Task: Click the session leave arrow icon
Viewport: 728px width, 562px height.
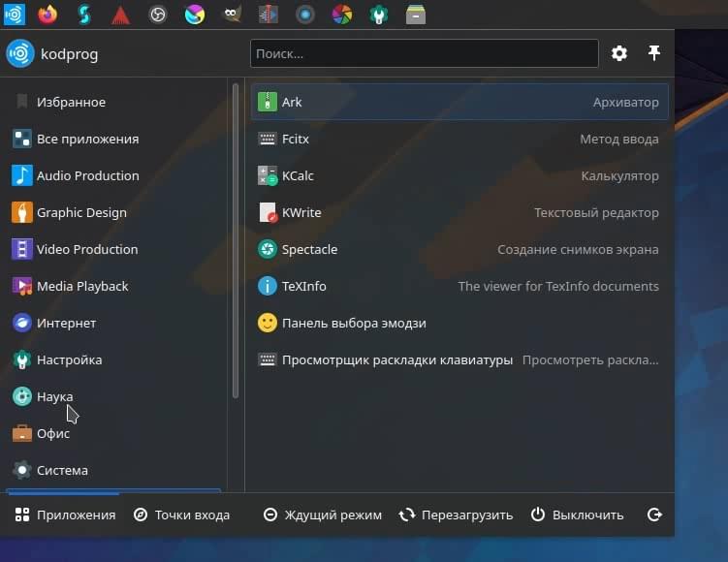Action: pos(654,515)
